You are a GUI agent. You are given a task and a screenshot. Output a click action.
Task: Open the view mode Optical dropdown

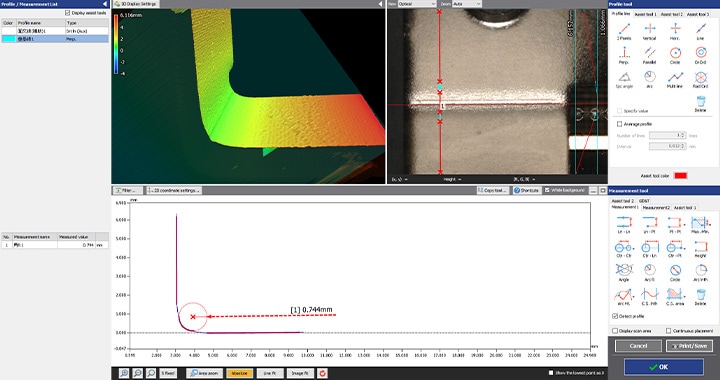tap(417, 4)
